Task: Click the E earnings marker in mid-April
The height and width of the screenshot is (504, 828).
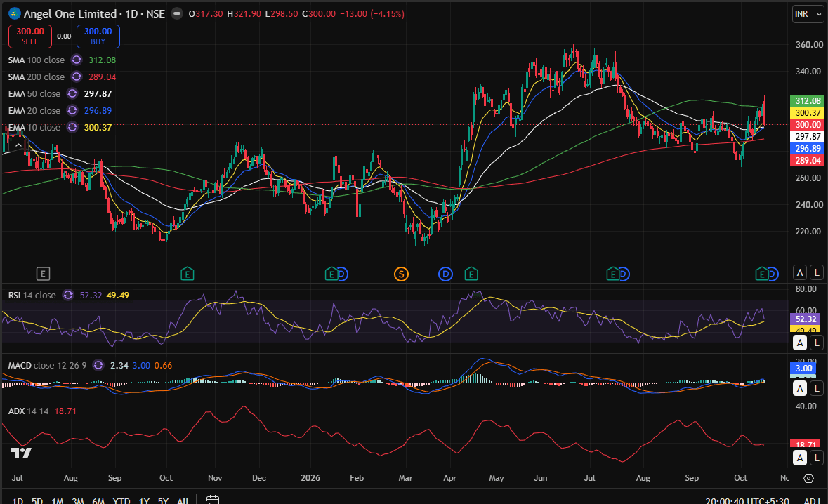Action: tap(471, 274)
